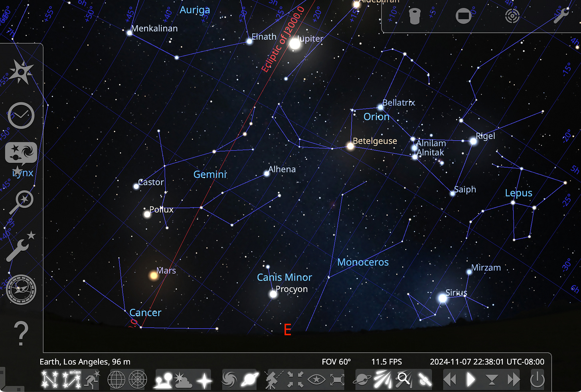Screen dimensions: 581x392
Task: Open Oculars plugin configuration wrench
Action: (561, 16)
